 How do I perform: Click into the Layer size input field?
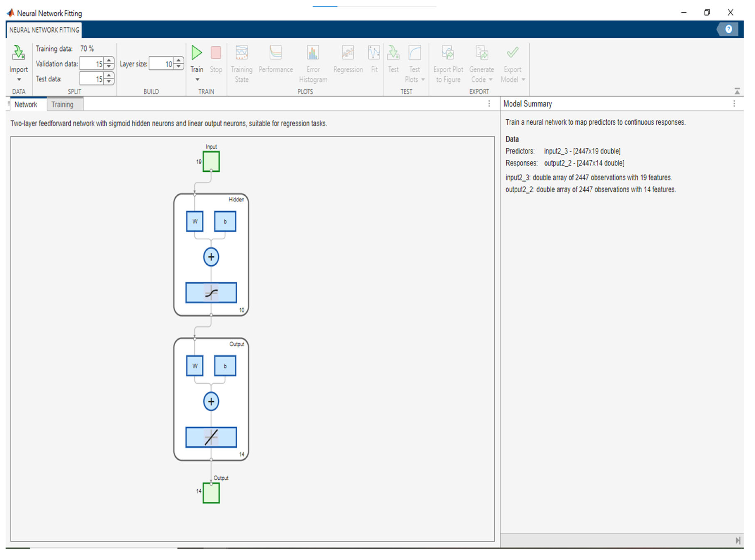pyautogui.click(x=161, y=64)
